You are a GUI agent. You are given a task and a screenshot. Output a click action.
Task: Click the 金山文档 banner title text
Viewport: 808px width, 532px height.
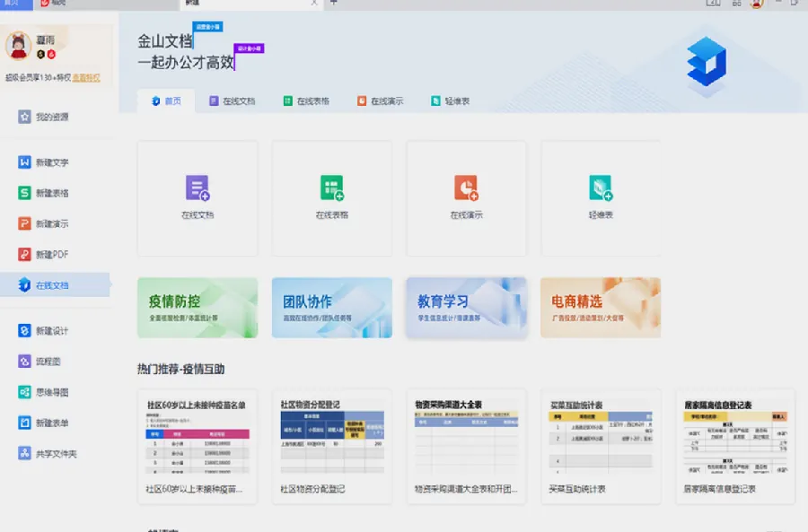pos(165,41)
